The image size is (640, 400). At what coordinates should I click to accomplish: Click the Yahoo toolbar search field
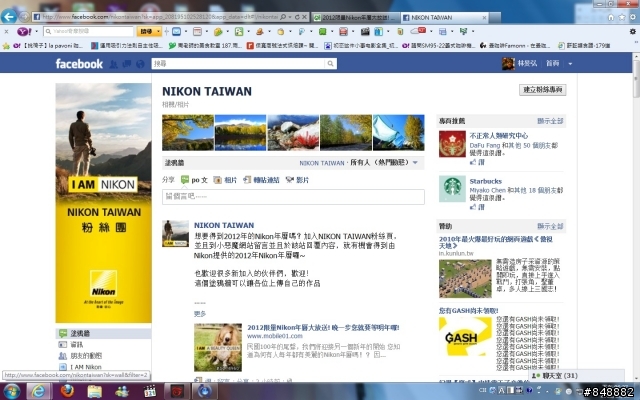tap(89, 31)
